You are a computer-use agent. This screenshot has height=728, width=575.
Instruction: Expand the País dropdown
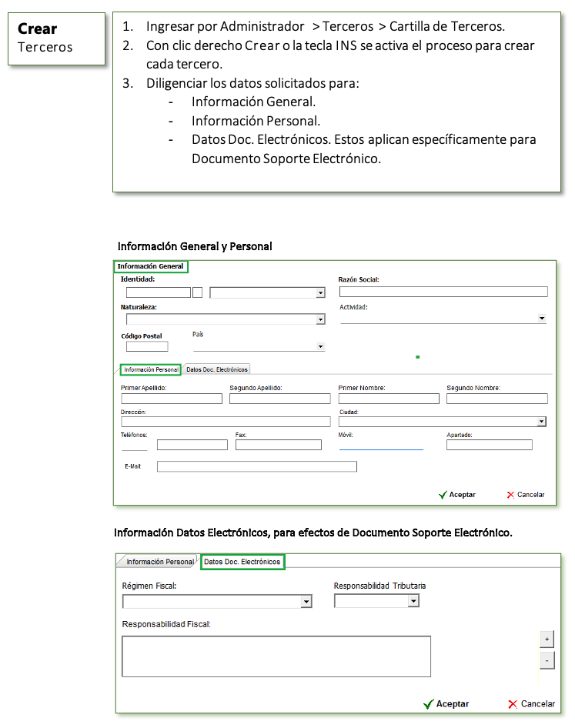320,346
